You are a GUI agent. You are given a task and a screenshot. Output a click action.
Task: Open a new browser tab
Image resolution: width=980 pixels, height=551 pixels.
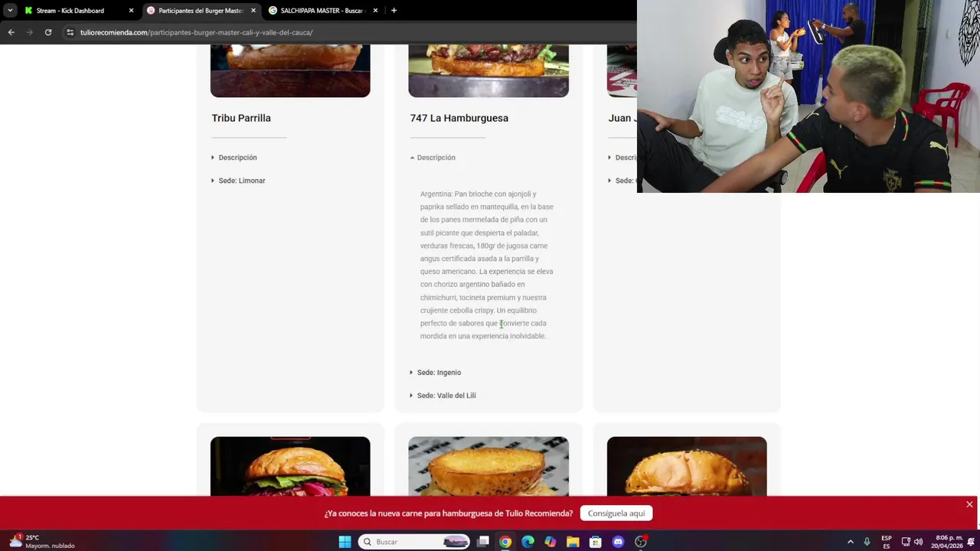[394, 11]
